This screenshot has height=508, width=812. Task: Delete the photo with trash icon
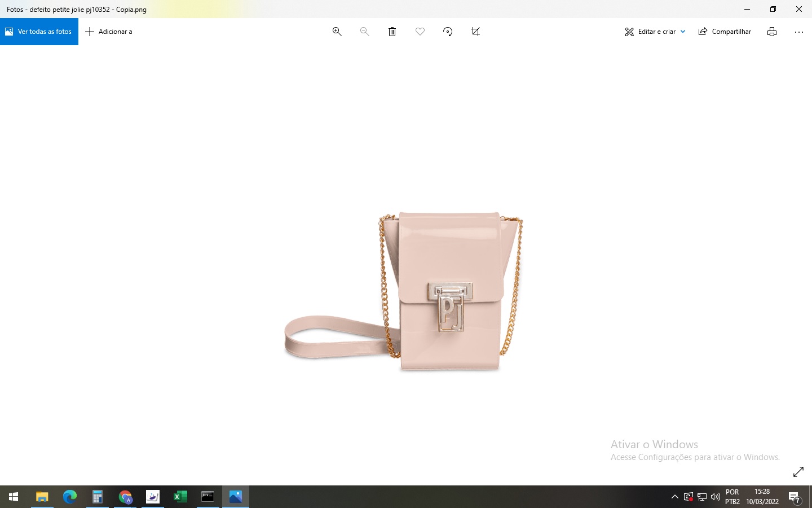point(392,32)
